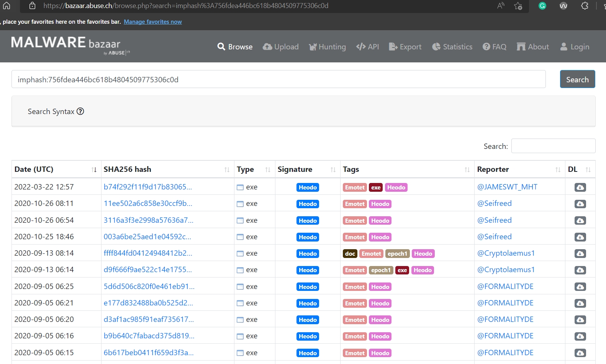Download the sample dated 2020-09-13 08:14

(x=580, y=253)
